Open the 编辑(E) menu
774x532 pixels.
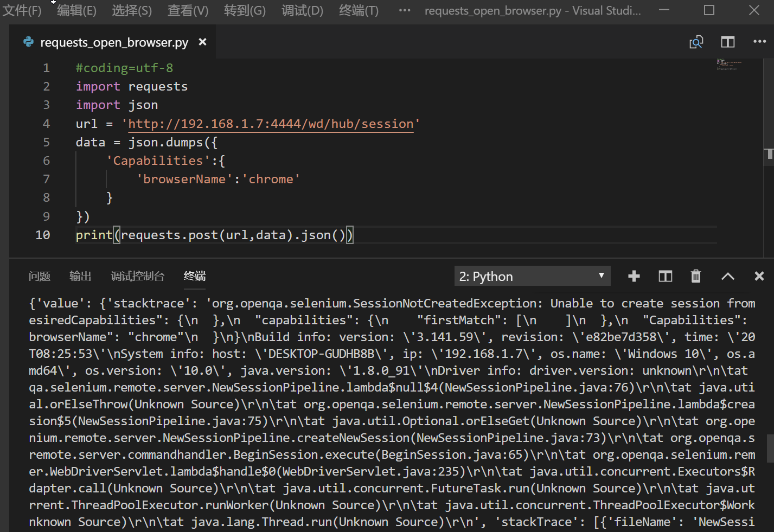click(77, 10)
